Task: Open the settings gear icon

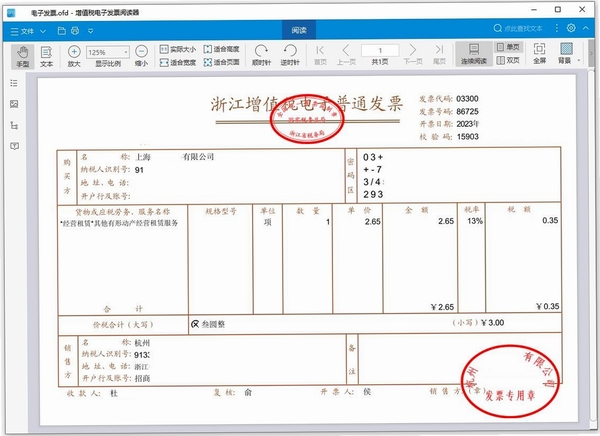Action: tap(571, 28)
